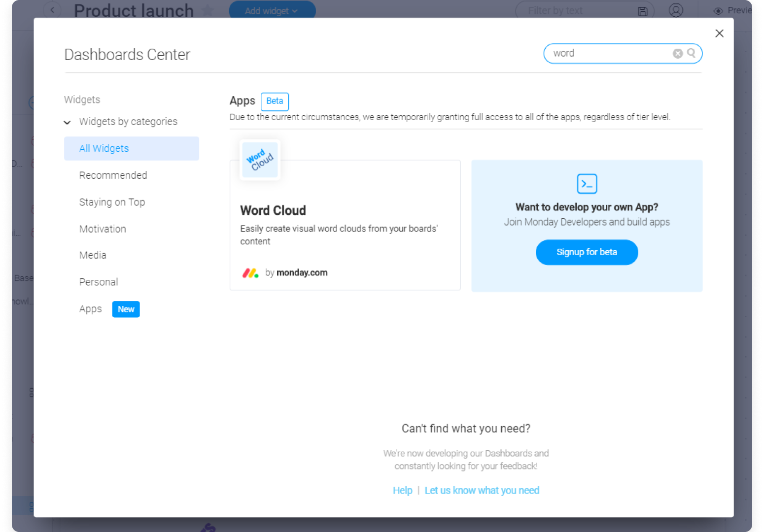Open the Staying on Top category
This screenshot has width=764, height=532.
(112, 202)
